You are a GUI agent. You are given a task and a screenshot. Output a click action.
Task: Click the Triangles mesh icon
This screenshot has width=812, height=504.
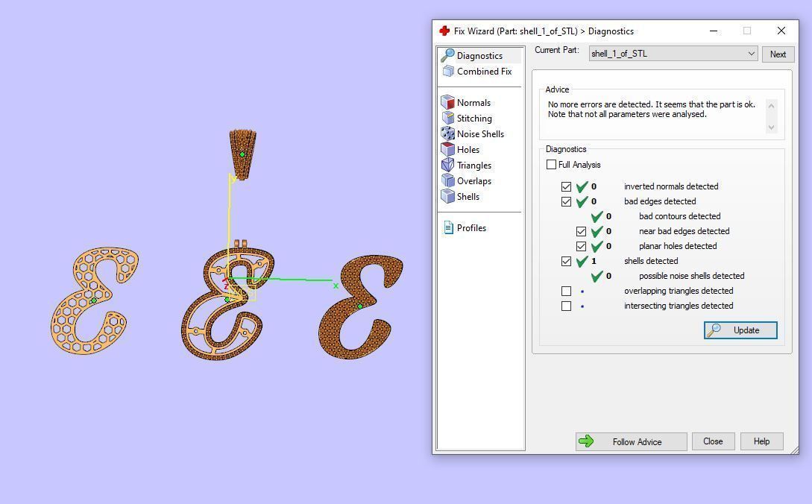coord(447,166)
